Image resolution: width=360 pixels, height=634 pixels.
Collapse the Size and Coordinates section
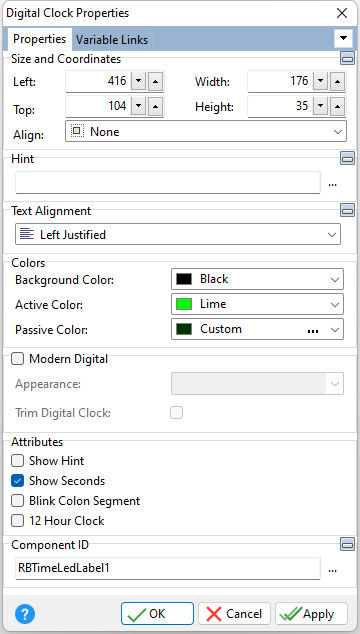(347, 59)
